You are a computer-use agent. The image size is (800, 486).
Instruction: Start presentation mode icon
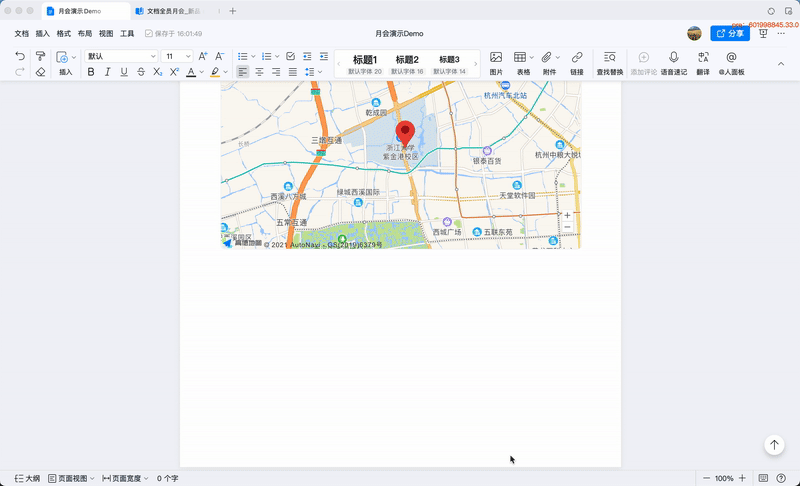coord(763,33)
